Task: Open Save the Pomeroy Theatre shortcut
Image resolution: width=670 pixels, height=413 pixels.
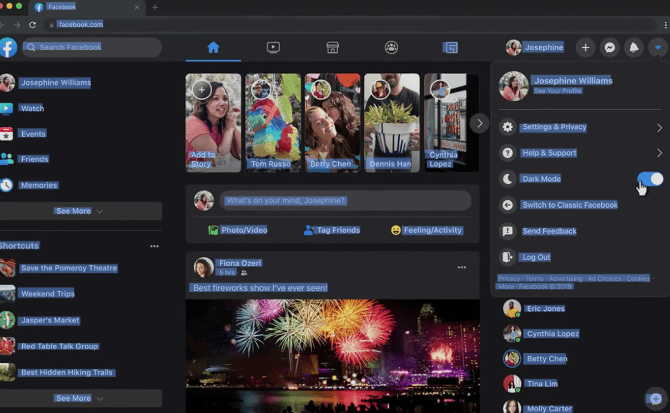Action: click(68, 268)
